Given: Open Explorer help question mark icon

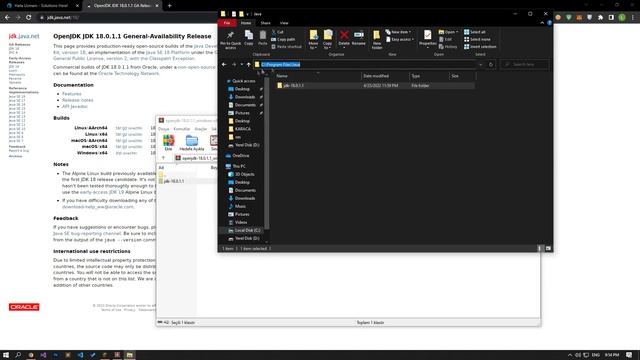Looking at the screenshot, I should click(x=549, y=23).
